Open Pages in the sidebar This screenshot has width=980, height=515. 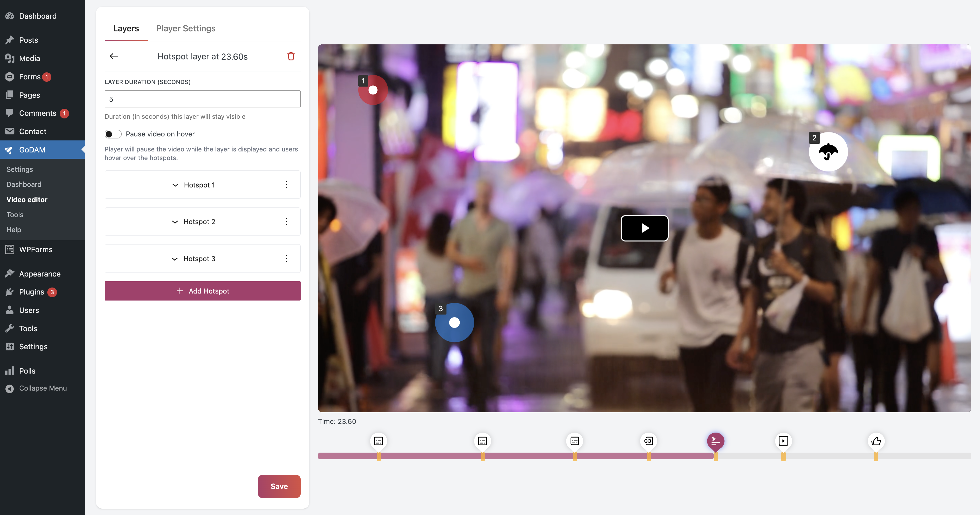click(x=43, y=95)
